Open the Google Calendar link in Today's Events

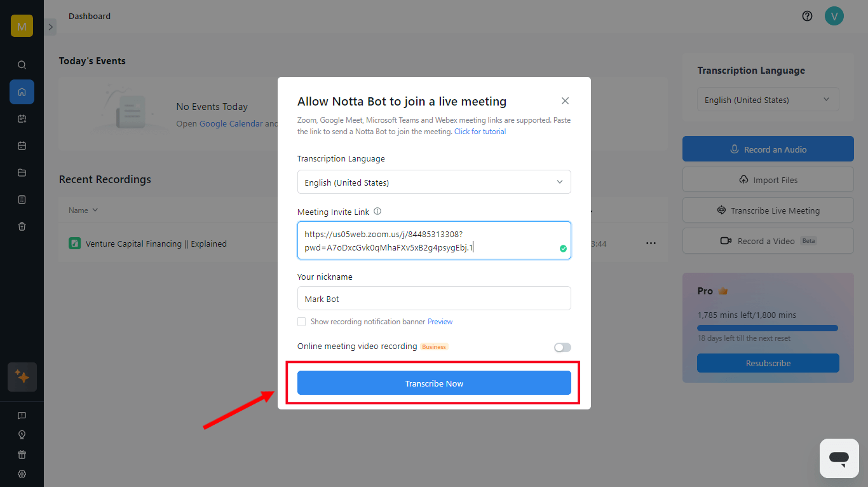coord(231,124)
